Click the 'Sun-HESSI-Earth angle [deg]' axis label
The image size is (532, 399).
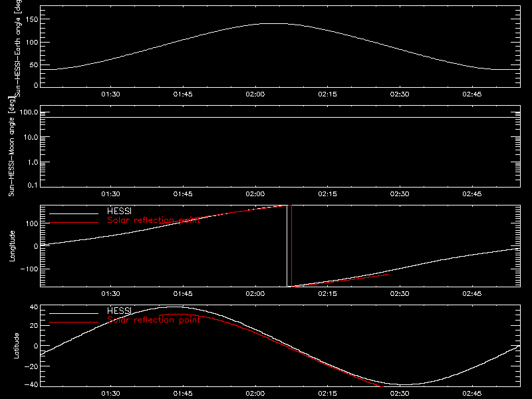tap(18, 48)
